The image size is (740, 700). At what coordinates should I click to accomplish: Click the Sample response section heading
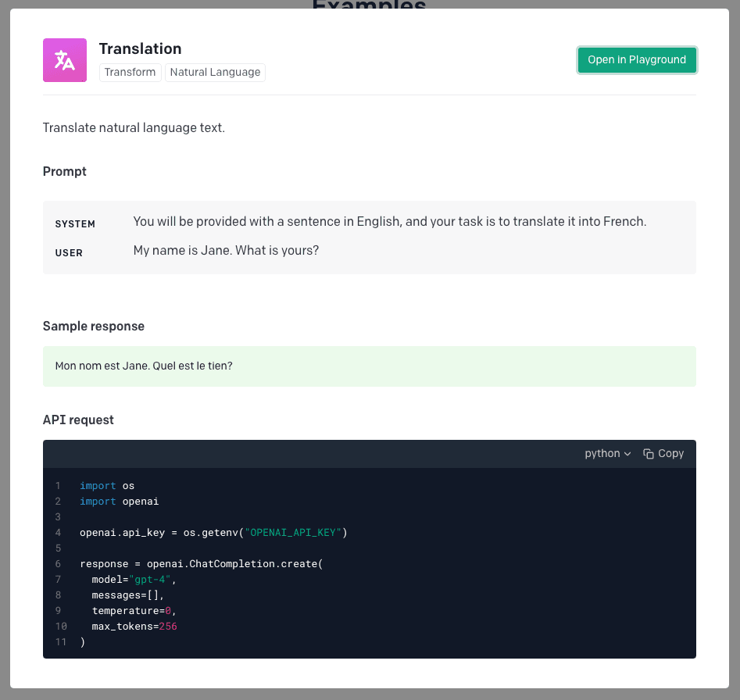pyautogui.click(x=94, y=327)
